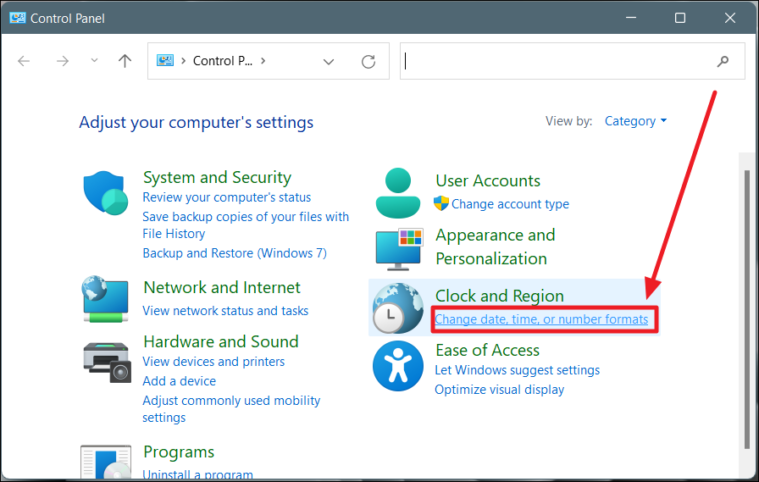Open the Hardware and Sound printer icon

click(107, 362)
